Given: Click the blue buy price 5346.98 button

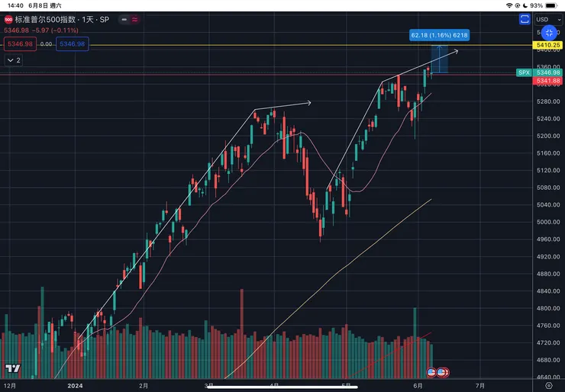Looking at the screenshot, I should 74,44.
